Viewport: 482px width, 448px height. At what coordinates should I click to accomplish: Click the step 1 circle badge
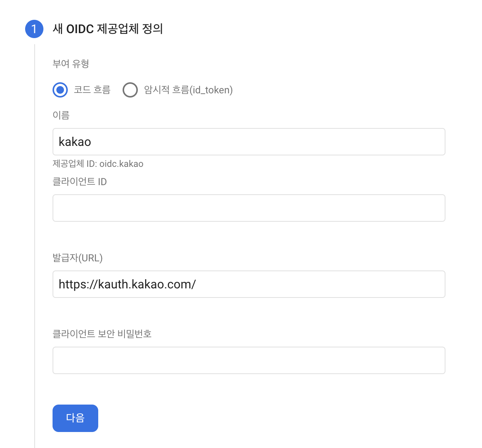[x=34, y=29]
